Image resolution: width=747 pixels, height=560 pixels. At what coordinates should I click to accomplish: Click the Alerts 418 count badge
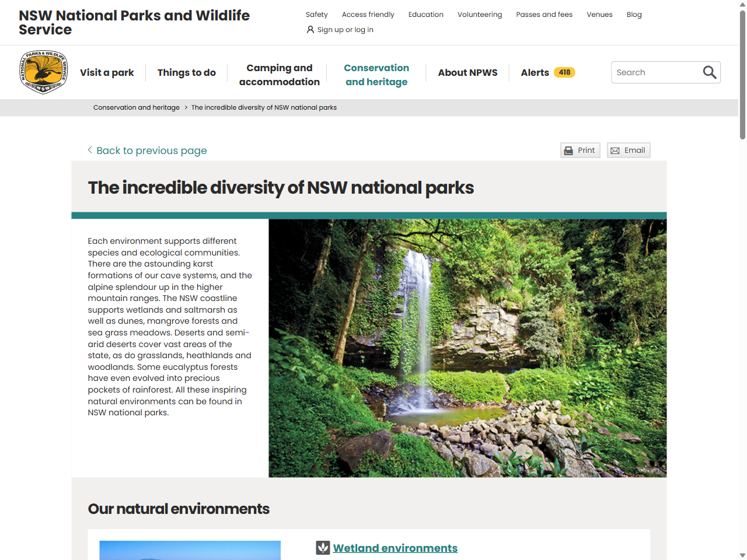[564, 72]
